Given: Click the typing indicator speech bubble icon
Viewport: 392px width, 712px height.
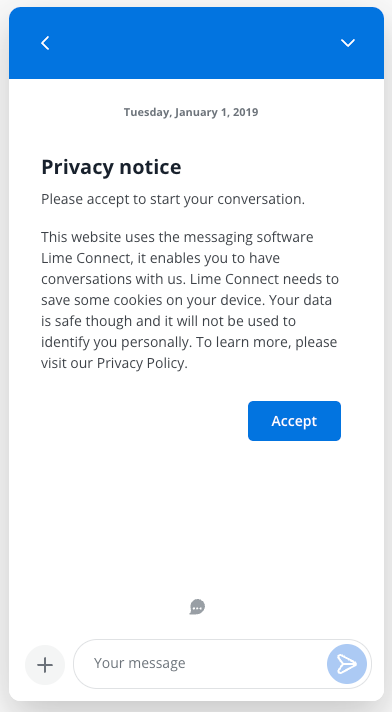Looking at the screenshot, I should (x=197, y=607).
